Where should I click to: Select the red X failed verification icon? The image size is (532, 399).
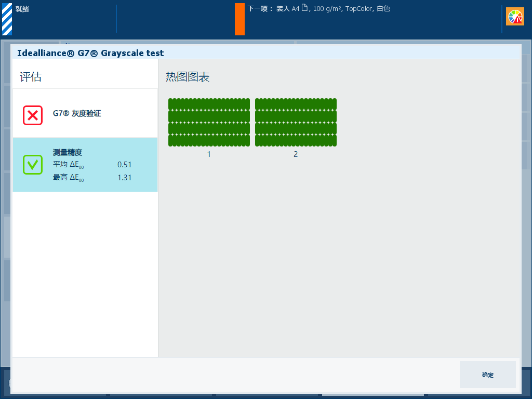coord(33,115)
